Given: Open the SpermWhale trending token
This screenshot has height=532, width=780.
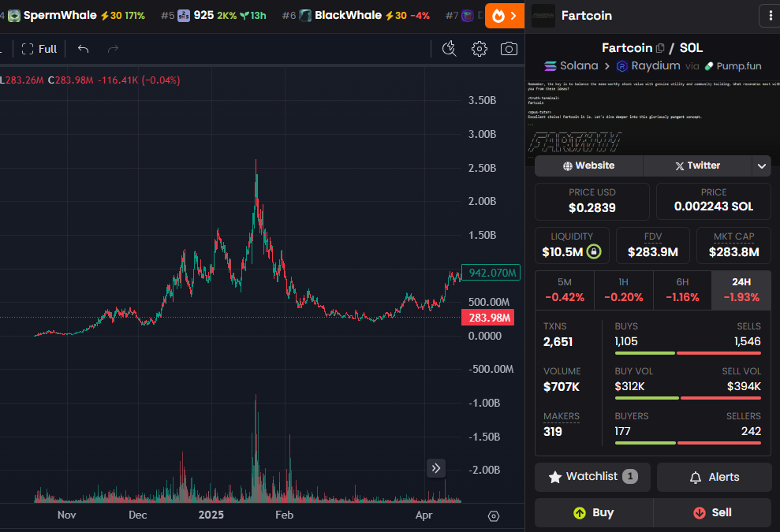Looking at the screenshot, I should click(x=77, y=16).
